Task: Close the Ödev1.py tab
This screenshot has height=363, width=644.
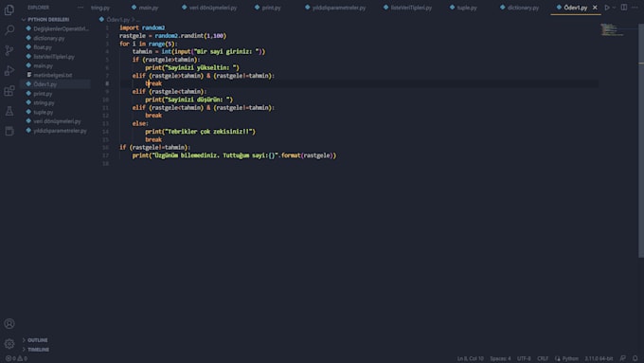Action: coord(595,8)
